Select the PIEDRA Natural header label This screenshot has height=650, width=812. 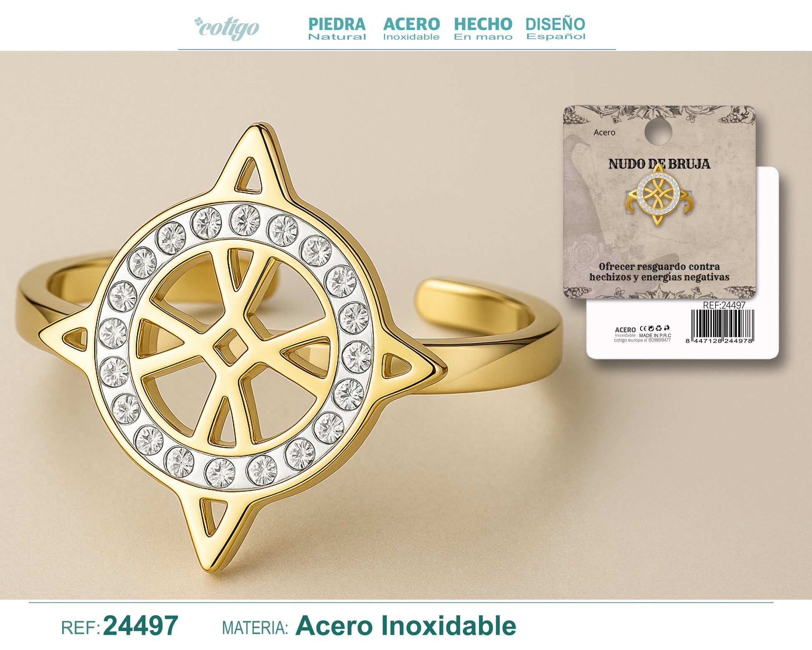point(337,29)
